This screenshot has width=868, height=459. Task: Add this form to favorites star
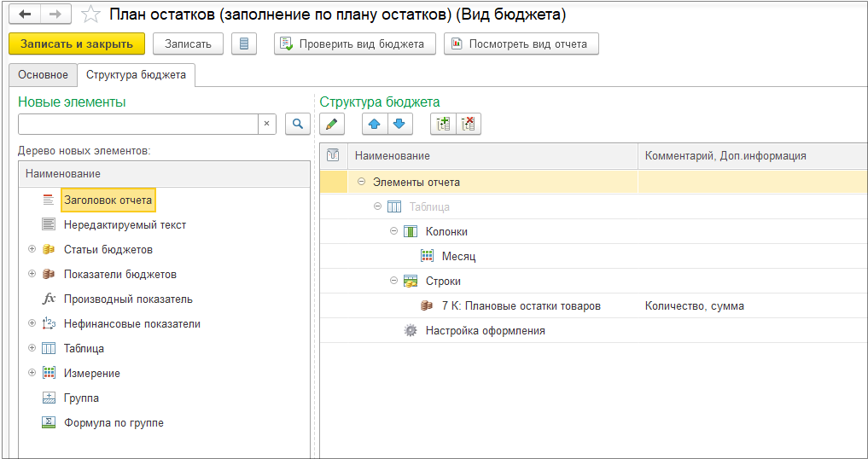(x=88, y=15)
